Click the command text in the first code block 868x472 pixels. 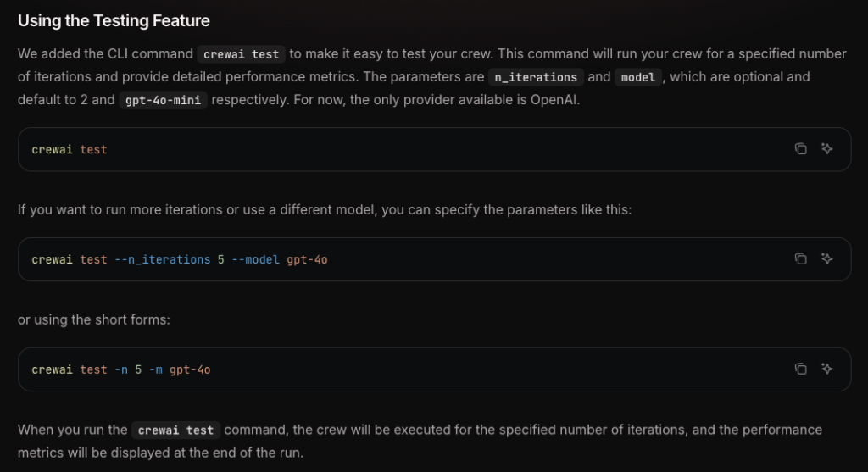tap(70, 149)
